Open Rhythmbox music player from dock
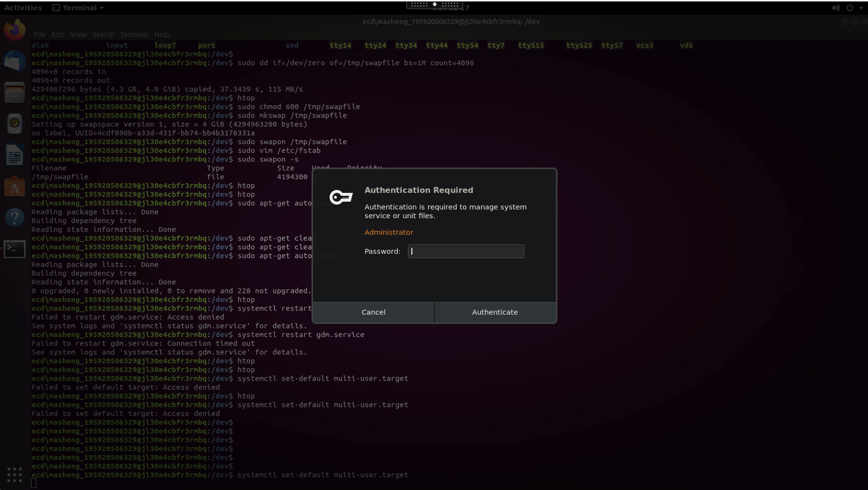This screenshot has height=490, width=868. tap(15, 123)
